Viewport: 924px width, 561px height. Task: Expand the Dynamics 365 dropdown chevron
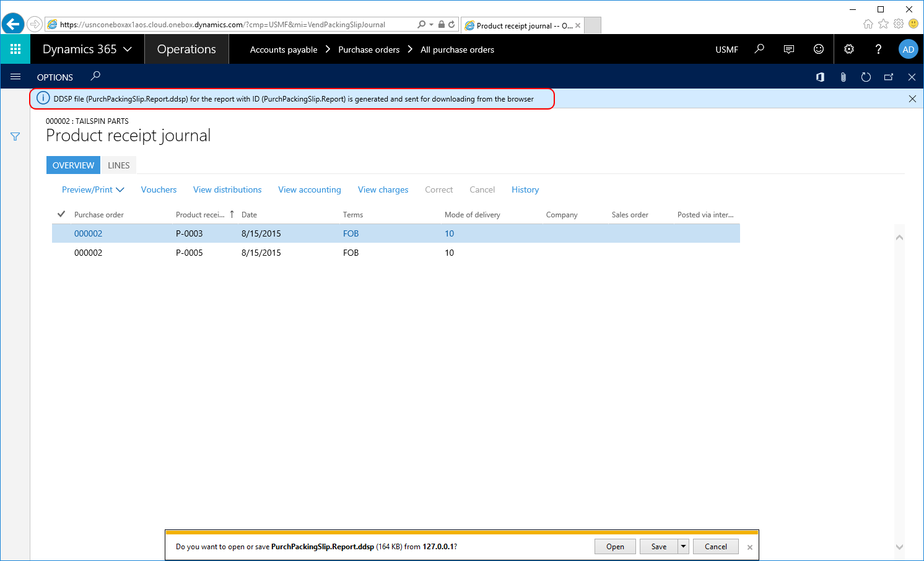pyautogui.click(x=128, y=49)
